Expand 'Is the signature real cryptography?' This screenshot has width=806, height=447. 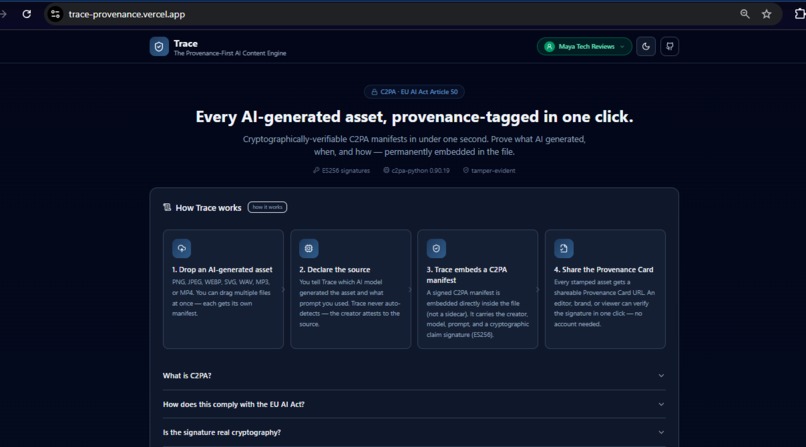click(x=414, y=433)
